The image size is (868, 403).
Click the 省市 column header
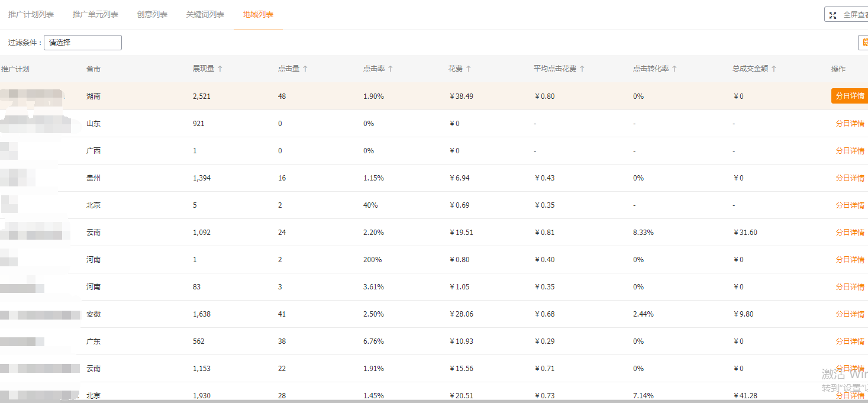[93, 69]
